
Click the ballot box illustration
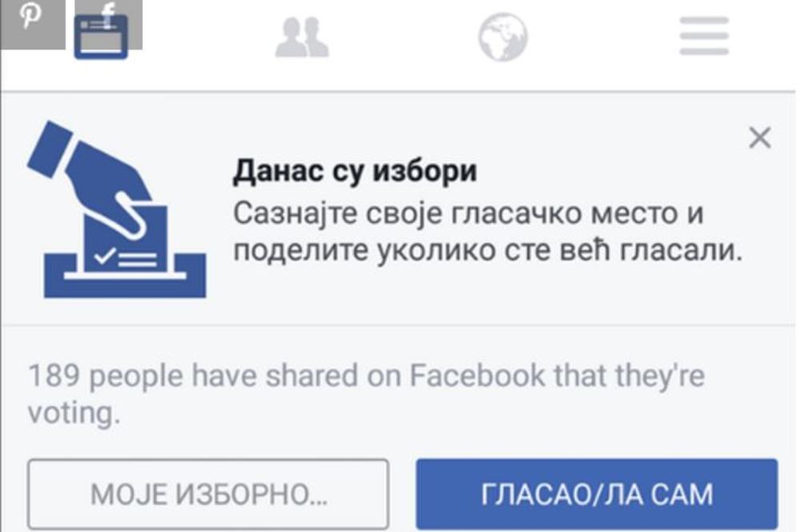click(117, 209)
